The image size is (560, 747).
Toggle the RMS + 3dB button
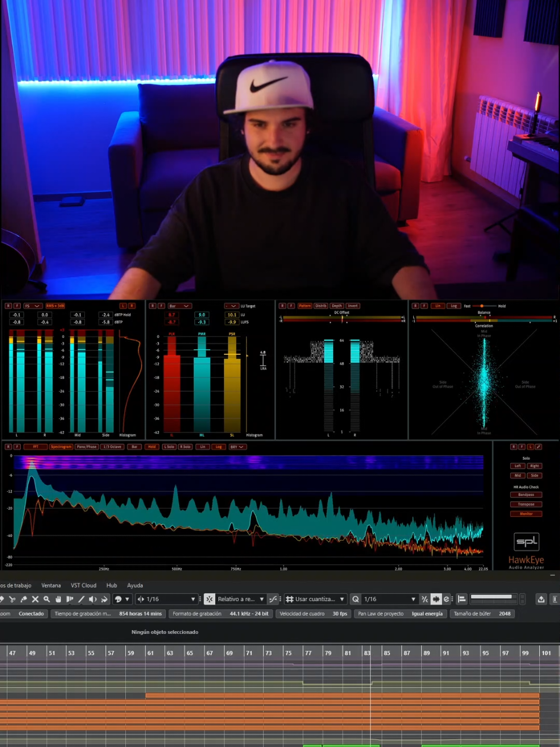(55, 306)
